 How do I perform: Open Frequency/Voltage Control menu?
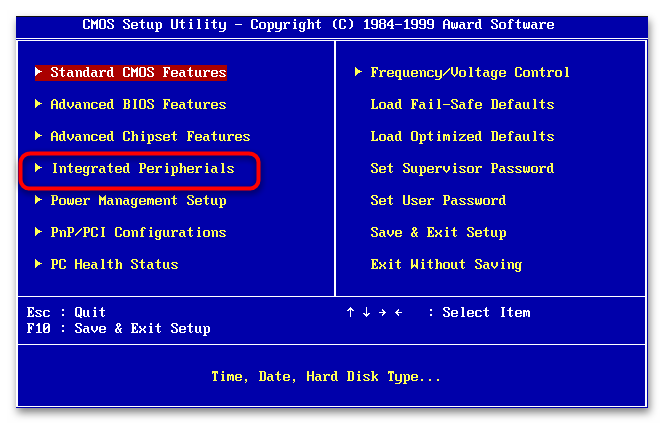click(x=469, y=72)
